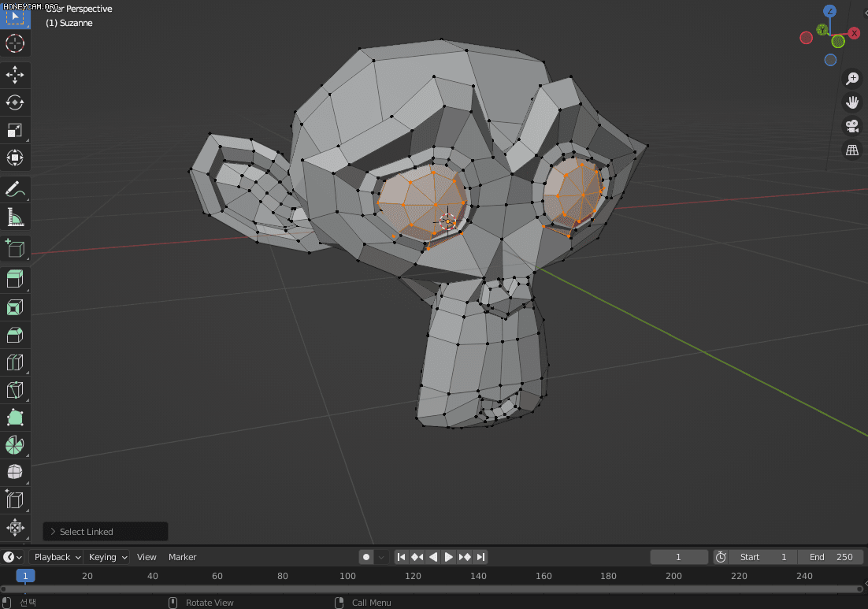This screenshot has height=609, width=868.
Task: Select the Shrink/Fatten tool
Action: [x=15, y=528]
